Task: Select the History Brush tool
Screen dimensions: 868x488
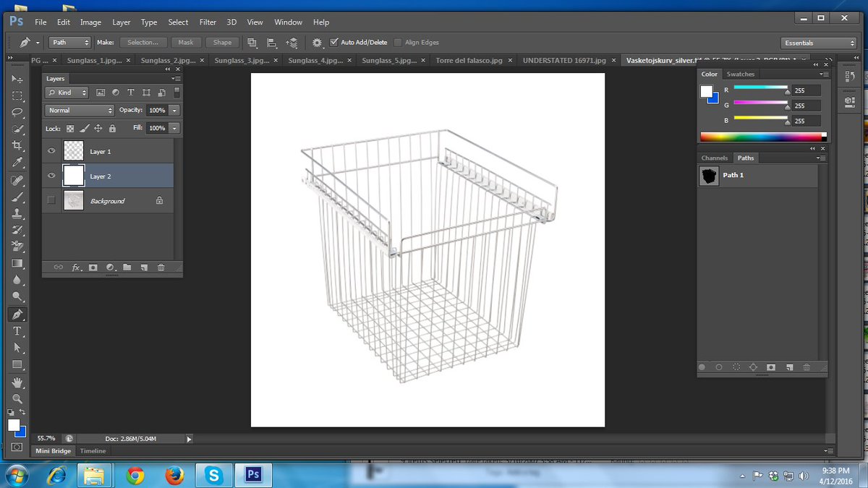Action: [x=17, y=230]
